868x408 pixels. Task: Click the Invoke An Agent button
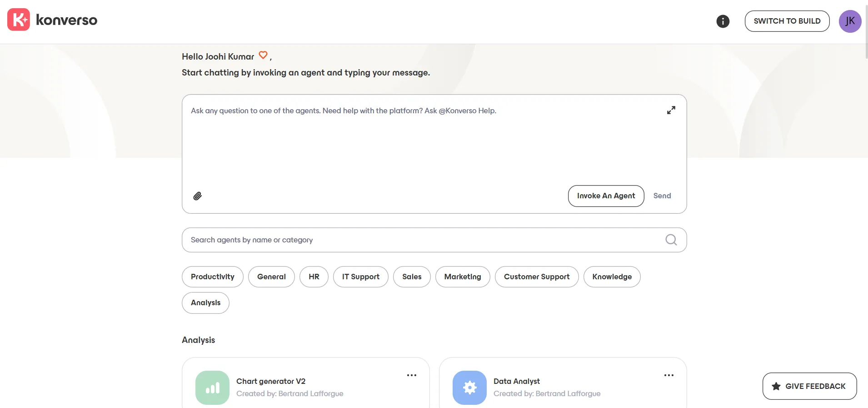(606, 196)
